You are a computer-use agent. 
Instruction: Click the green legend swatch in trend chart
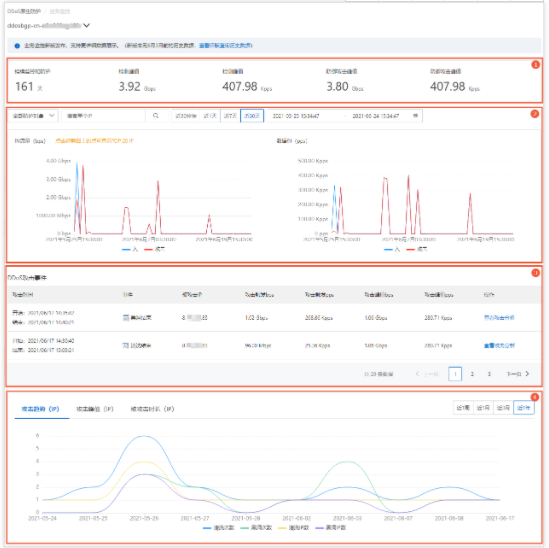(244, 528)
